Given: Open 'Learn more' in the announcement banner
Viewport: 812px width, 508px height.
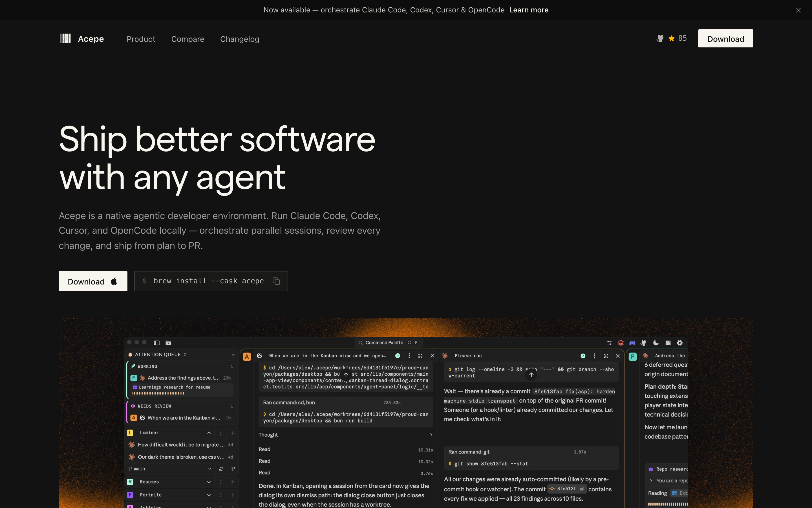Looking at the screenshot, I should click(x=529, y=10).
